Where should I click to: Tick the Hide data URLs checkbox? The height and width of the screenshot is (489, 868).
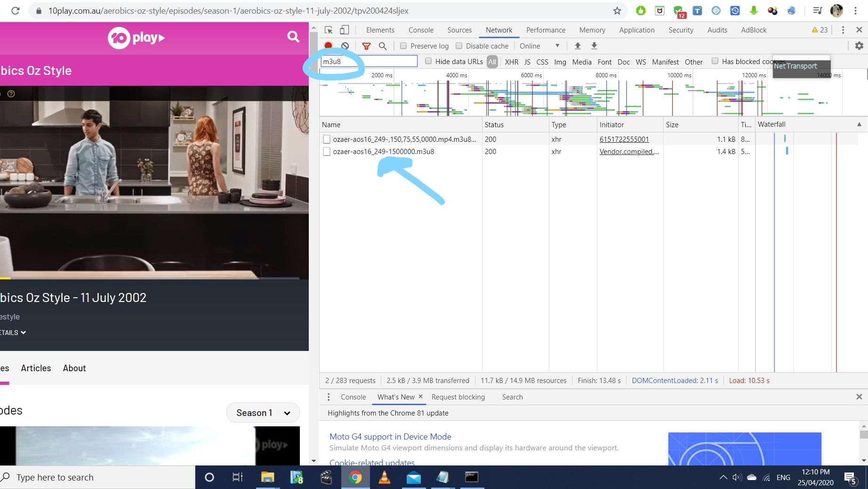click(428, 61)
